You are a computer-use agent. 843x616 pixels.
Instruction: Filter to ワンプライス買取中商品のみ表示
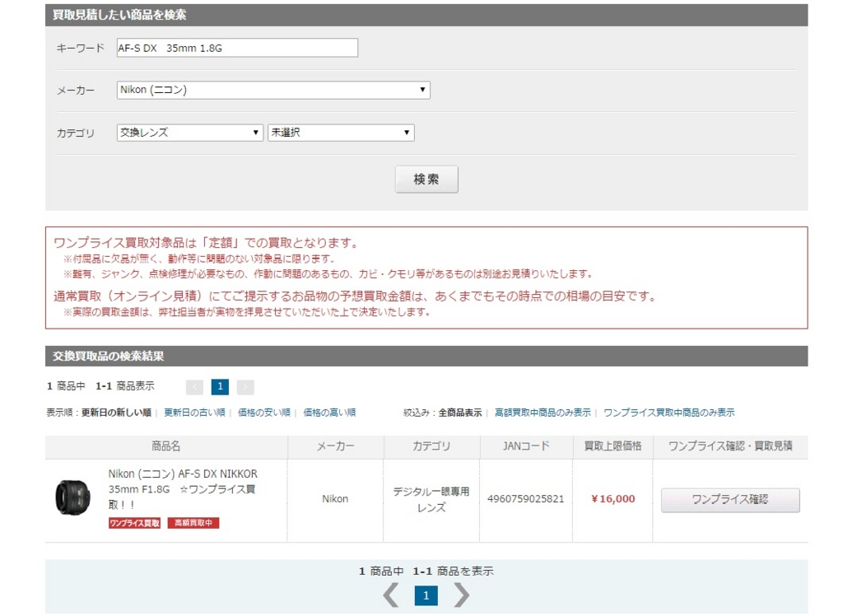(668, 413)
